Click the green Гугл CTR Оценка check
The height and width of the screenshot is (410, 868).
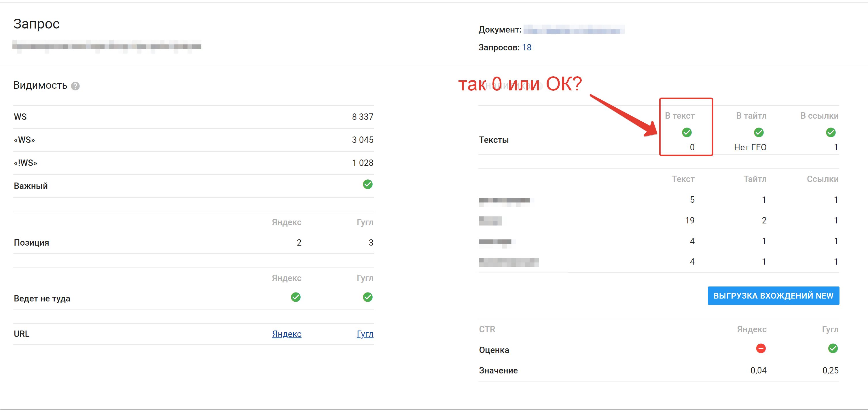pos(833,348)
